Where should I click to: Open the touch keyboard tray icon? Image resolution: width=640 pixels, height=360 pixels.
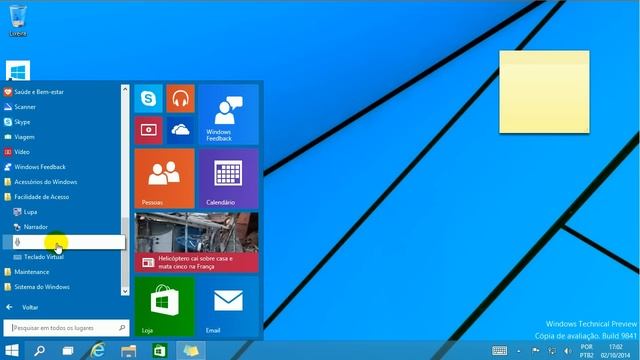coord(500,351)
